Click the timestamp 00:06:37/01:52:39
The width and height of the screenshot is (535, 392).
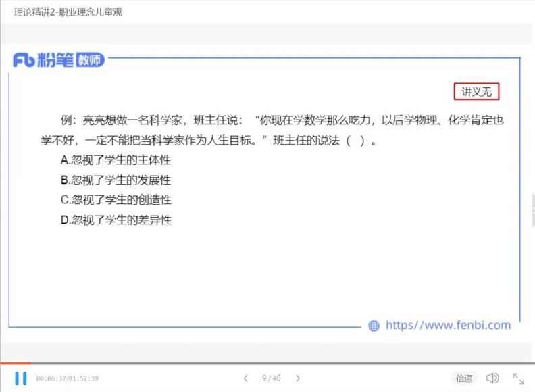pyautogui.click(x=68, y=378)
